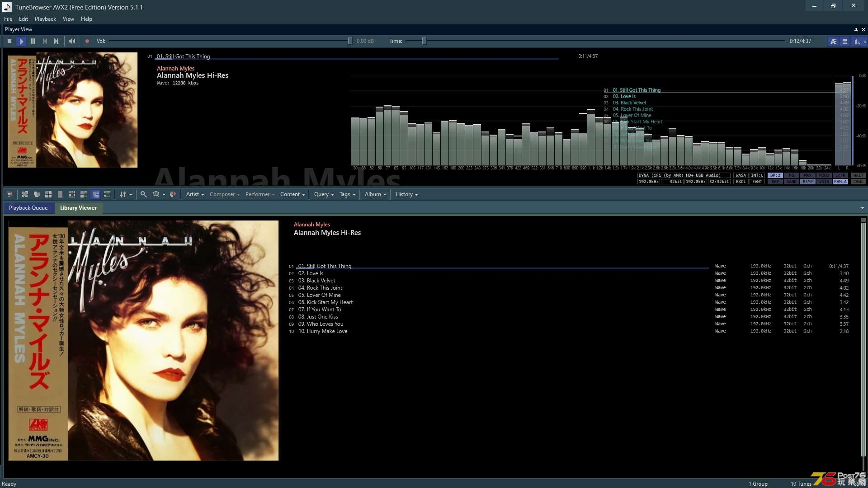Click the INT:L indicator box
This screenshot has width=868, height=488.
pyautogui.click(x=757, y=175)
